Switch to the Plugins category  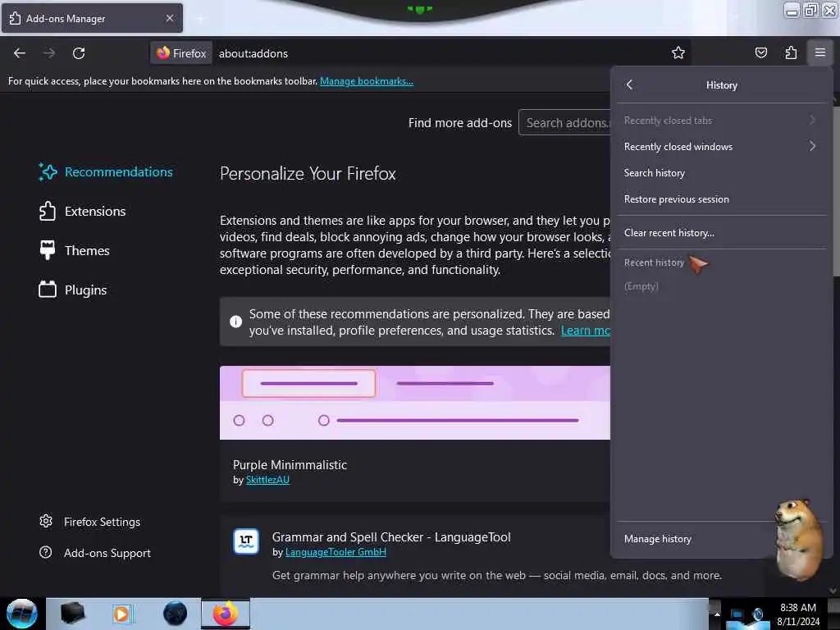[73, 290]
